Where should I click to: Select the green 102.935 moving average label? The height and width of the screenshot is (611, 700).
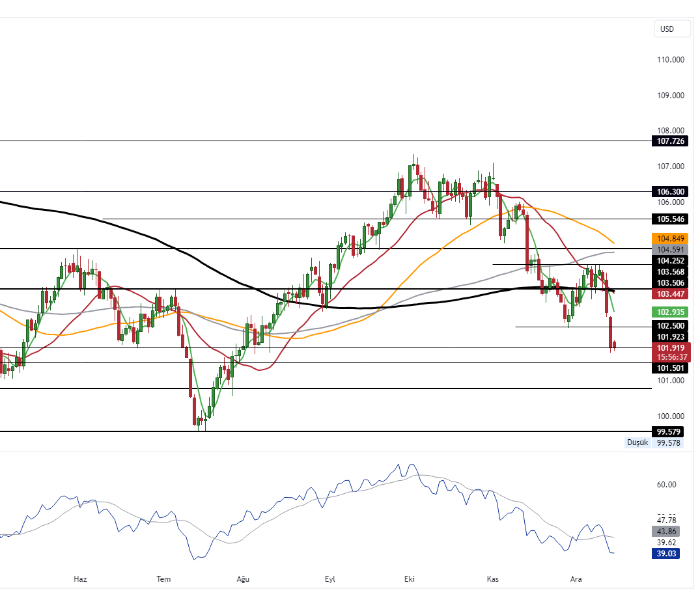pos(671,312)
